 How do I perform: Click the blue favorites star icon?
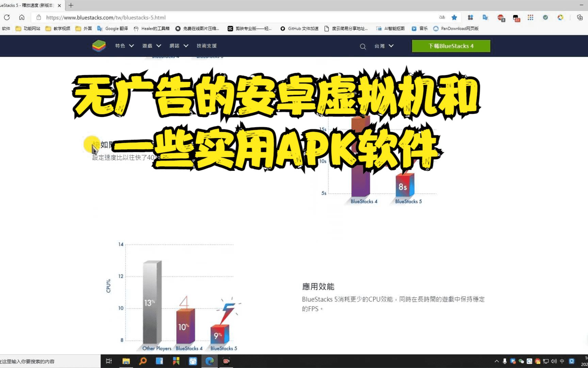(454, 17)
